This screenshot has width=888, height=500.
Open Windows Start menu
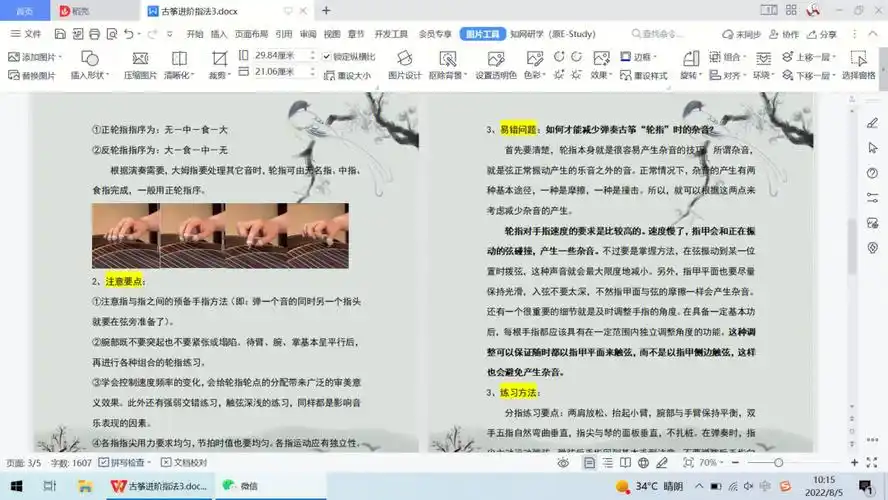pos(16,486)
